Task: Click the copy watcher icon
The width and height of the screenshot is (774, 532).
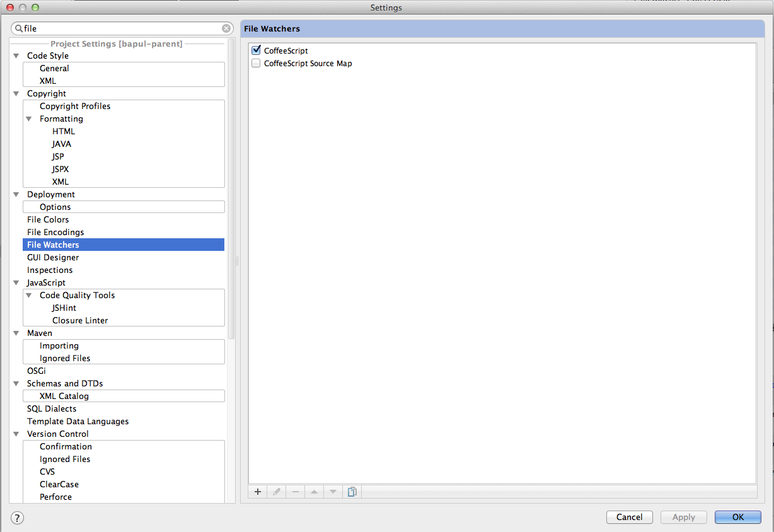Action: coord(352,492)
